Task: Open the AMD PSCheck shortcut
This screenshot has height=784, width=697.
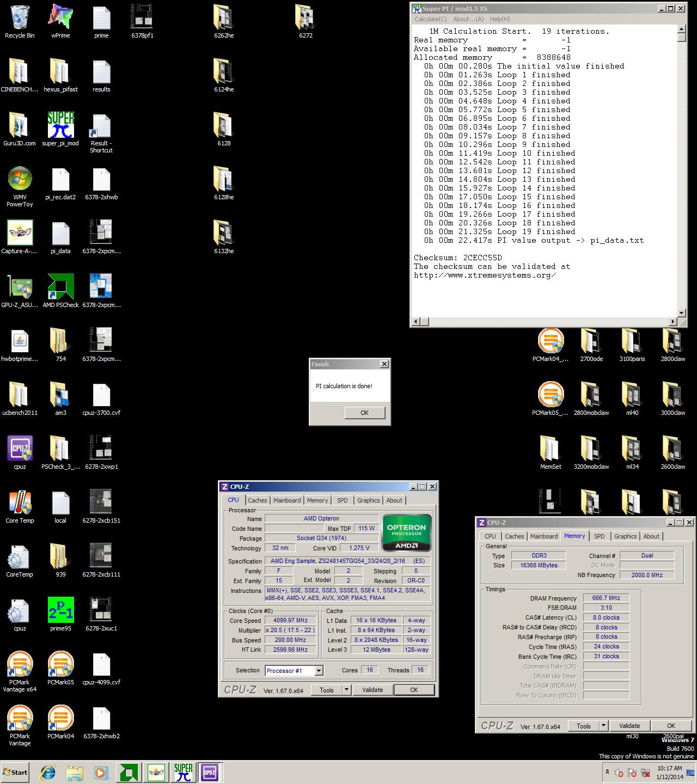Action: (x=60, y=291)
